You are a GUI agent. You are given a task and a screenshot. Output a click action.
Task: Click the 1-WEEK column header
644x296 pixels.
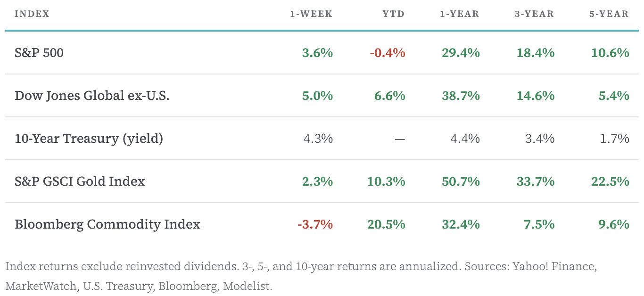[x=311, y=14]
